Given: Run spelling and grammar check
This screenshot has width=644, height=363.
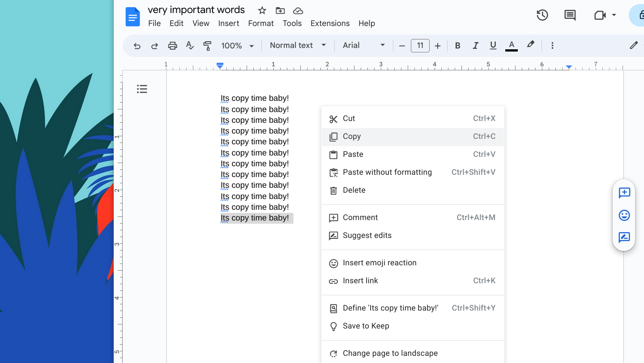Looking at the screenshot, I should pos(190,46).
